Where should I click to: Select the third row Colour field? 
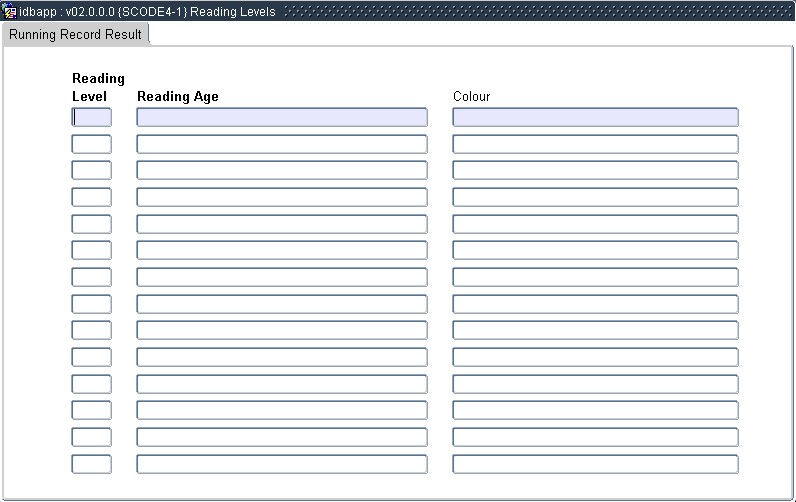[x=595, y=170]
